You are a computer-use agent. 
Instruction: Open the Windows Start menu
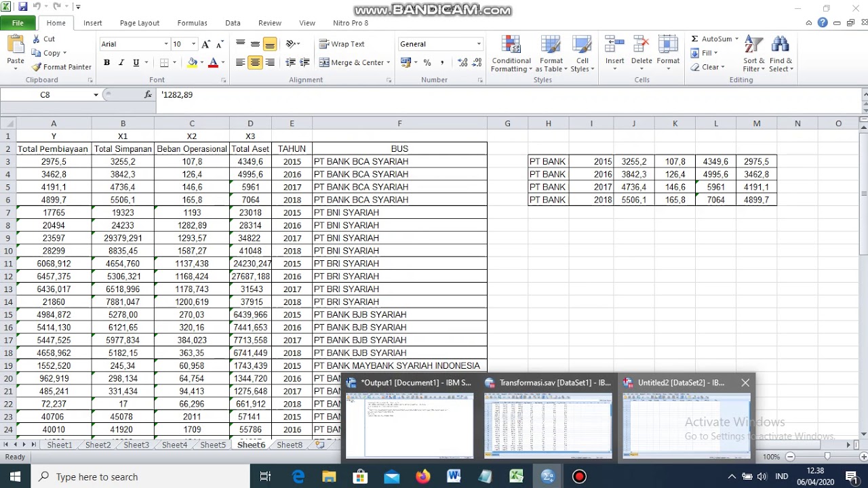(15, 476)
